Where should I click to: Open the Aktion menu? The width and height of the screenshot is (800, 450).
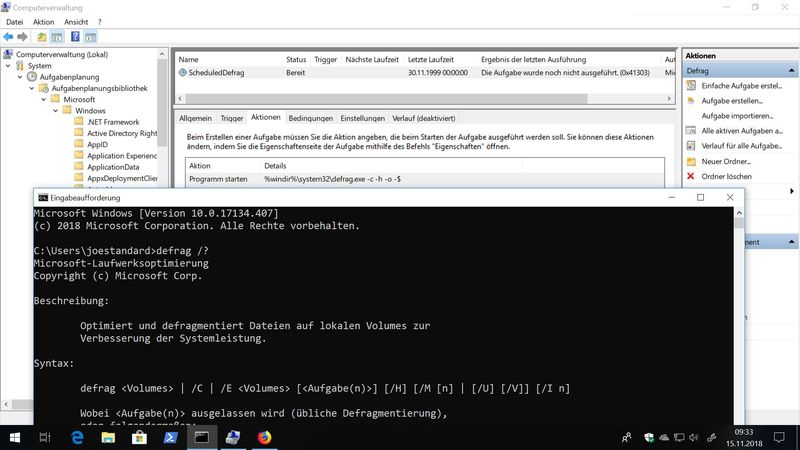click(x=43, y=22)
